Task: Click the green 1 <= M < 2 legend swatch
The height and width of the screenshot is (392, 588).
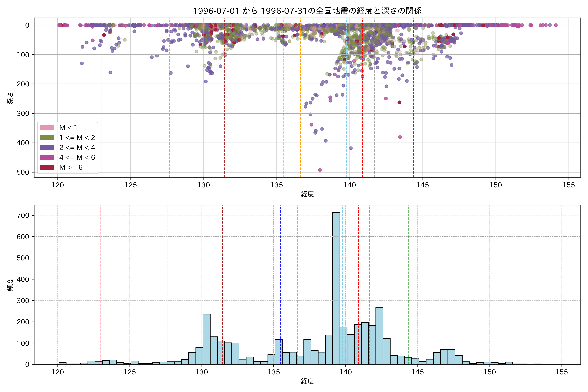Action: click(x=47, y=138)
